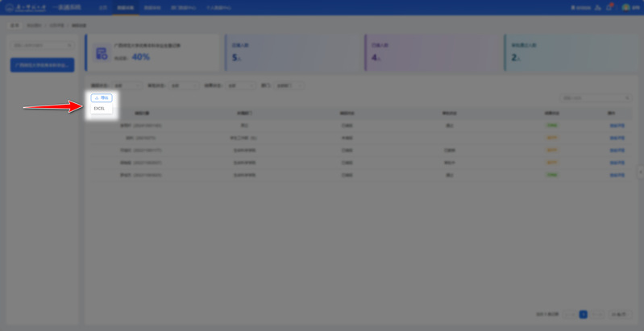Click the user avatar icon in header

click(625, 7)
